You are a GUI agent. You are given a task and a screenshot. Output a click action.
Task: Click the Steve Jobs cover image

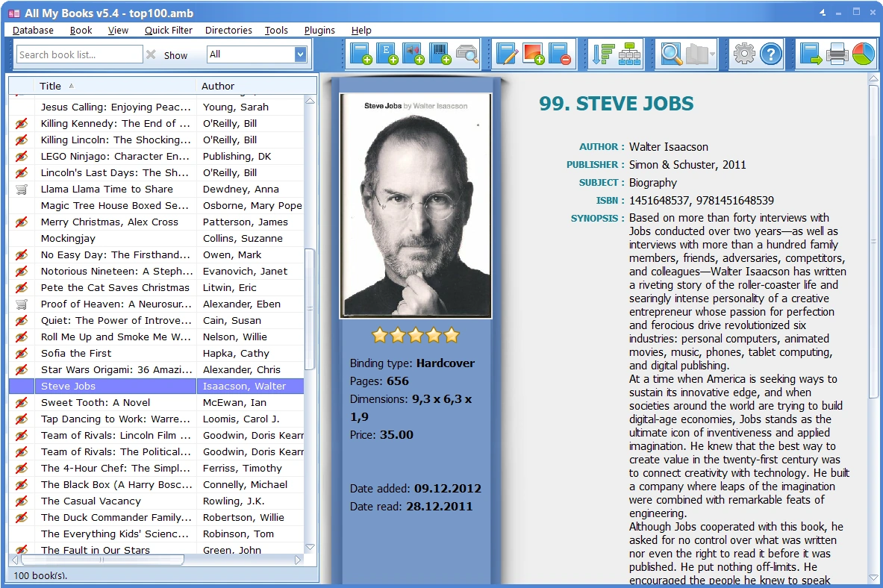click(x=416, y=206)
